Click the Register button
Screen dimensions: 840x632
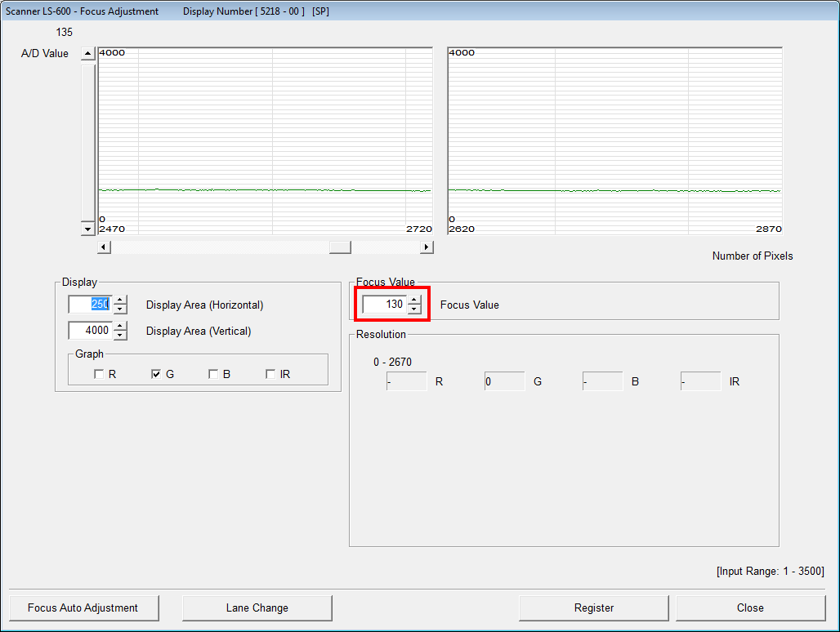[x=593, y=608]
